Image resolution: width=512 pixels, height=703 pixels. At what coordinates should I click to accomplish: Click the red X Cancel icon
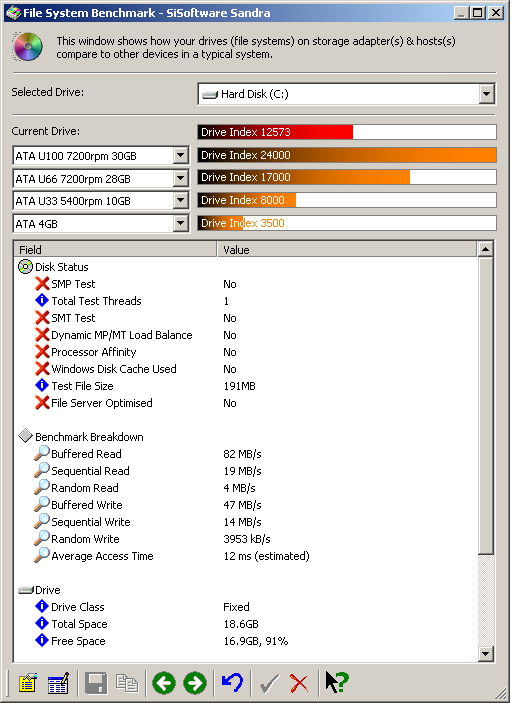pyautogui.click(x=299, y=683)
